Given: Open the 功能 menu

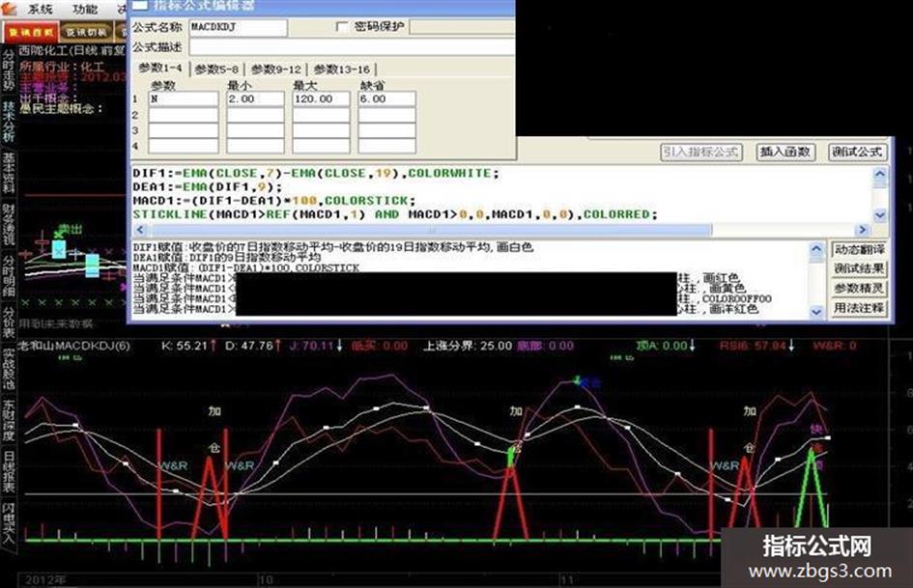Looking at the screenshot, I should [85, 9].
